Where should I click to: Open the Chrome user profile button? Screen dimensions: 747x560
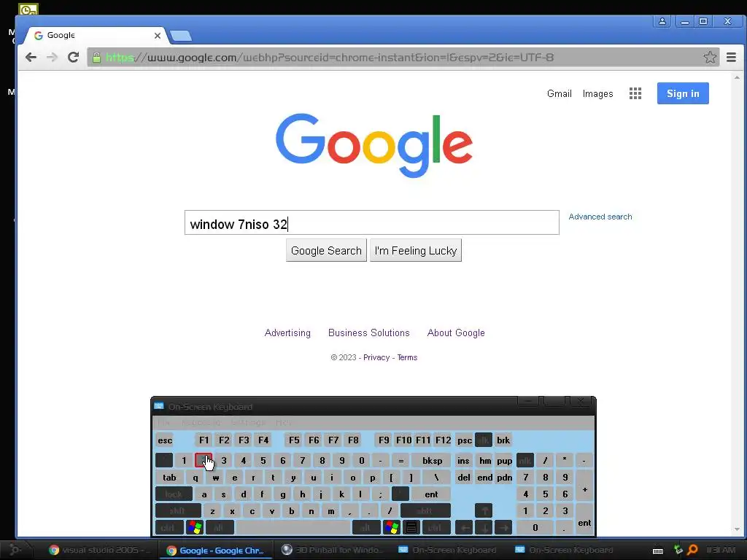(662, 21)
